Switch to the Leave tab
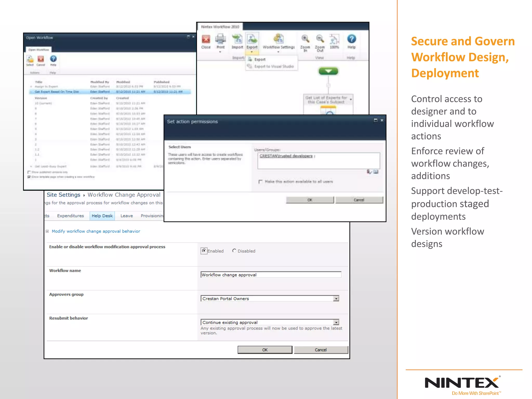532x399 pixels. click(127, 216)
